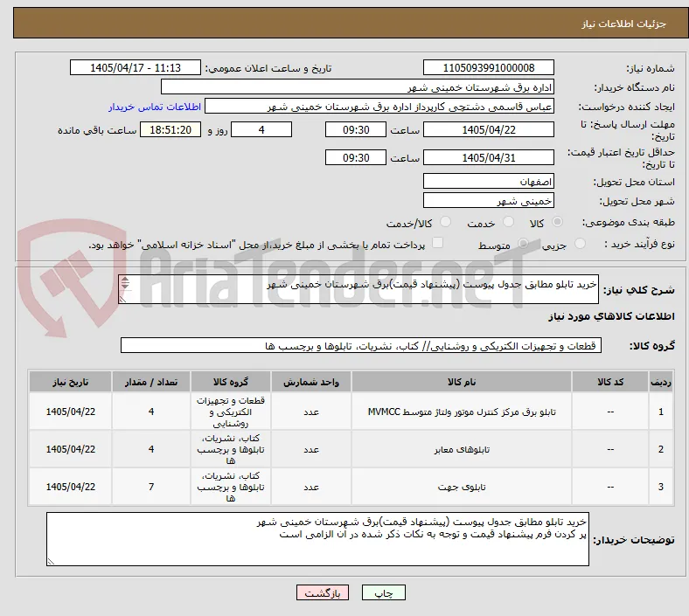Image resolution: width=689 pixels, height=616 pixels.
Task: Click the response deadline hour 09:30 field
Action: (356, 129)
